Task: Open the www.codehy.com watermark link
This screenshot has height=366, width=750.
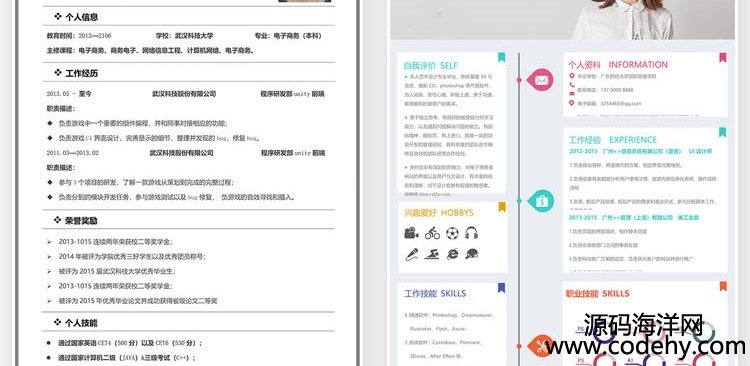Action: click(645, 346)
